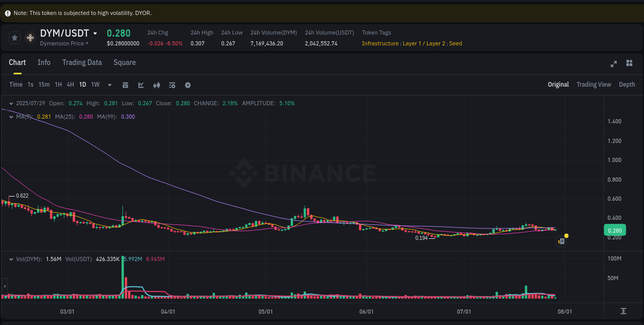Open the DYM/USDT pair dropdown
644x325 pixels.
pos(96,33)
